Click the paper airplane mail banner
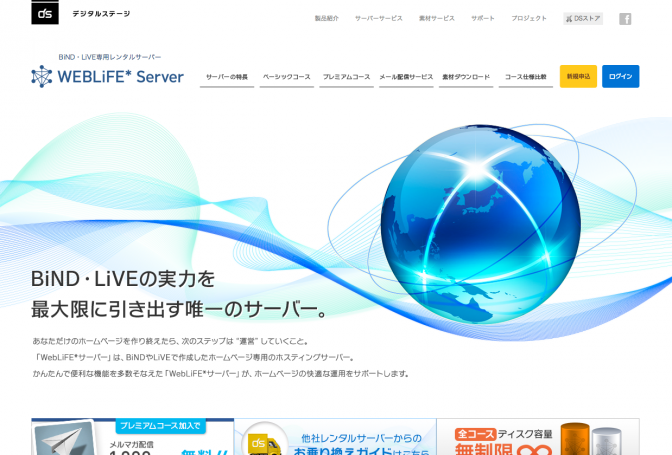The height and width of the screenshot is (455, 672). click(x=132, y=437)
